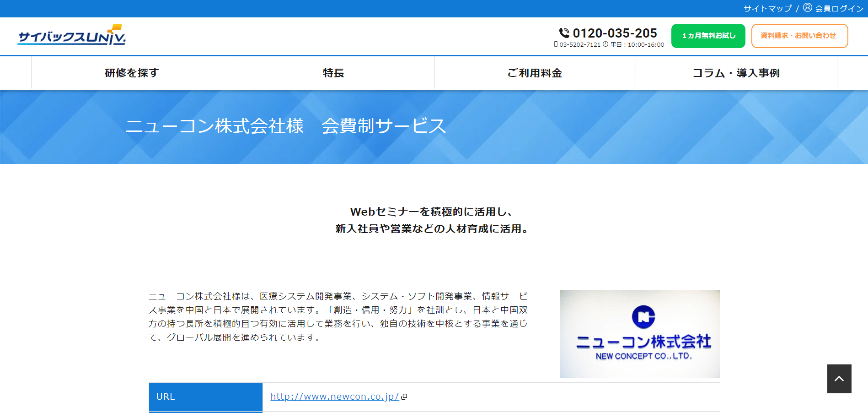Open the サイトマップ link
Screen dimensions: 868x413
point(767,8)
